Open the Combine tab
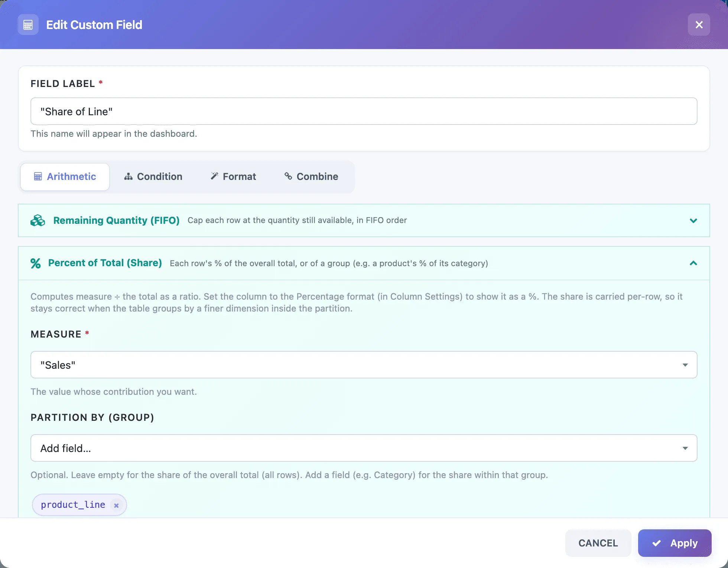This screenshot has width=728, height=568. coord(311,177)
